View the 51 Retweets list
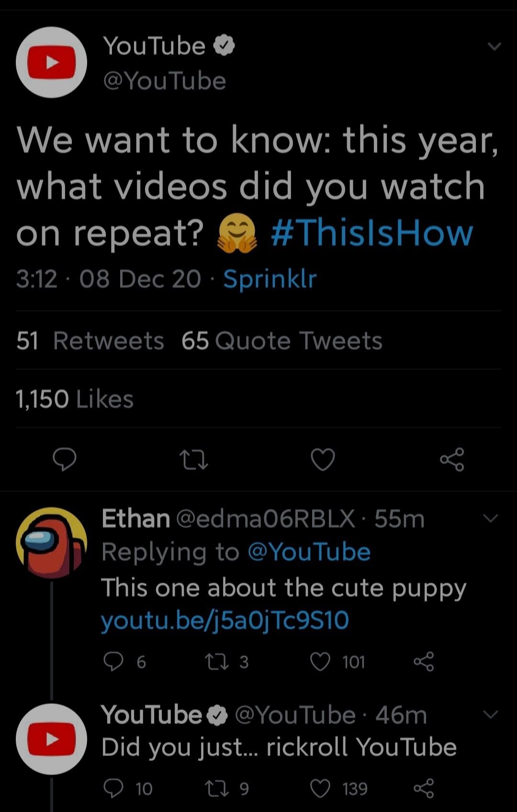517x812 pixels. [90, 341]
